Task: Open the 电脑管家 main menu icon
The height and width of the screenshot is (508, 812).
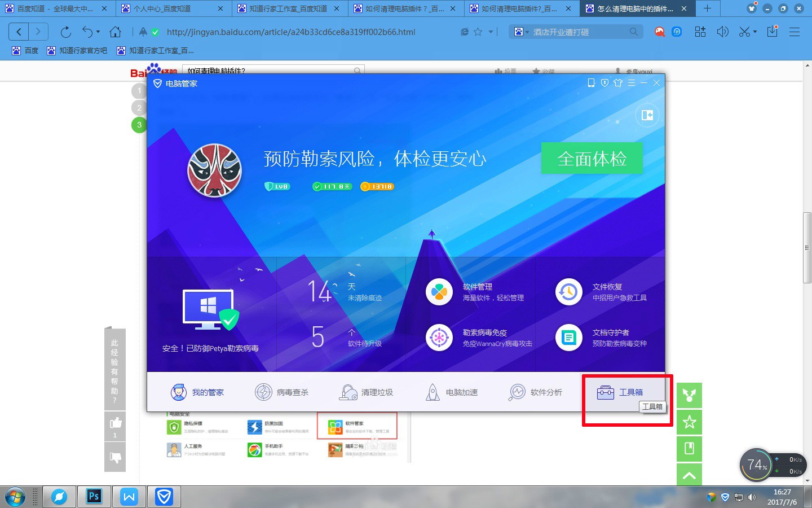Action: pos(632,83)
